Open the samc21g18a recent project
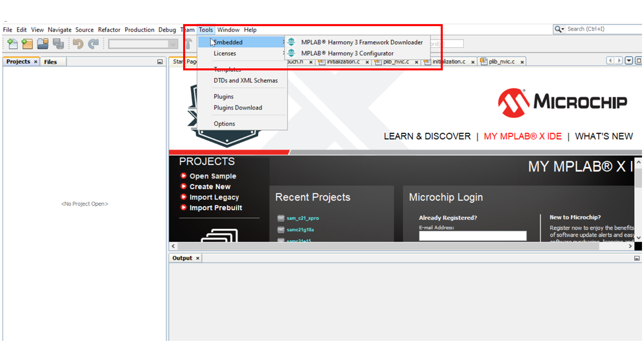 pyautogui.click(x=300, y=230)
